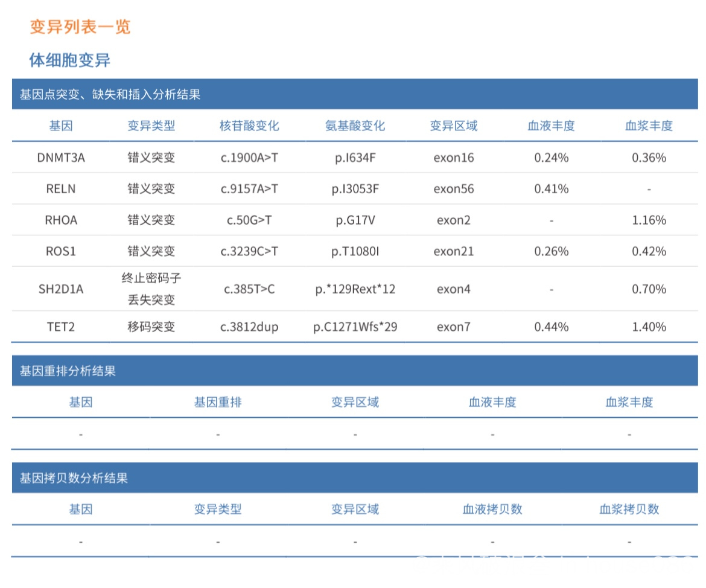This screenshot has height=588, width=706.
Task: Select the DNMT3A gene cell
Action: click(x=61, y=158)
